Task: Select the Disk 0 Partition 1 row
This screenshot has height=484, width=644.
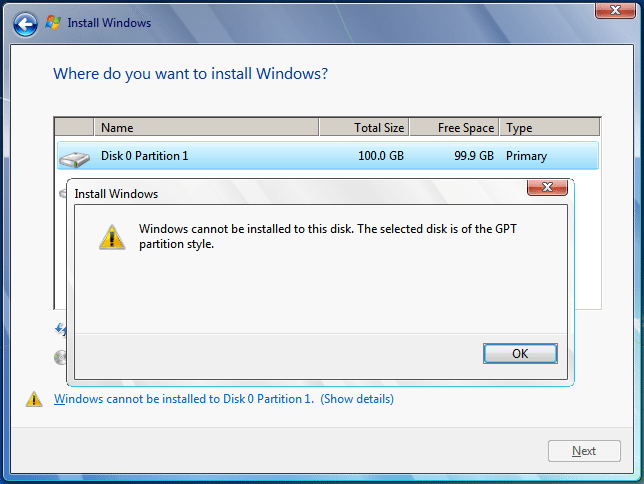Action: coord(328,156)
